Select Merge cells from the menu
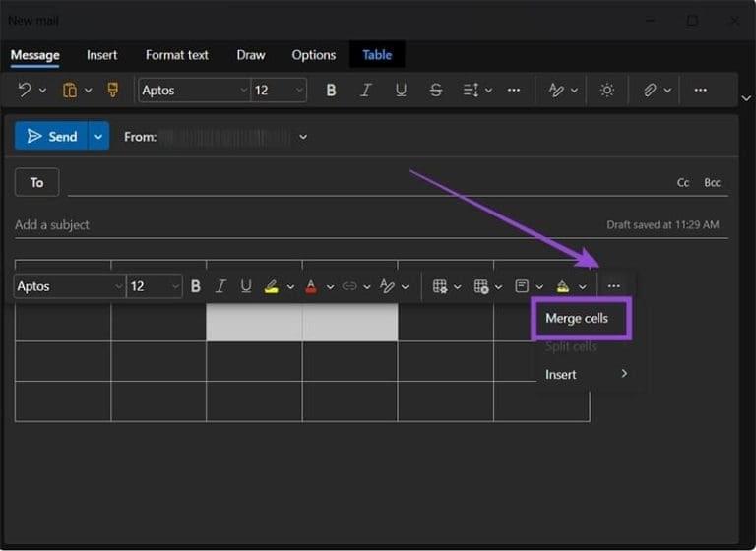Image resolution: width=756 pixels, height=551 pixels. [x=577, y=319]
